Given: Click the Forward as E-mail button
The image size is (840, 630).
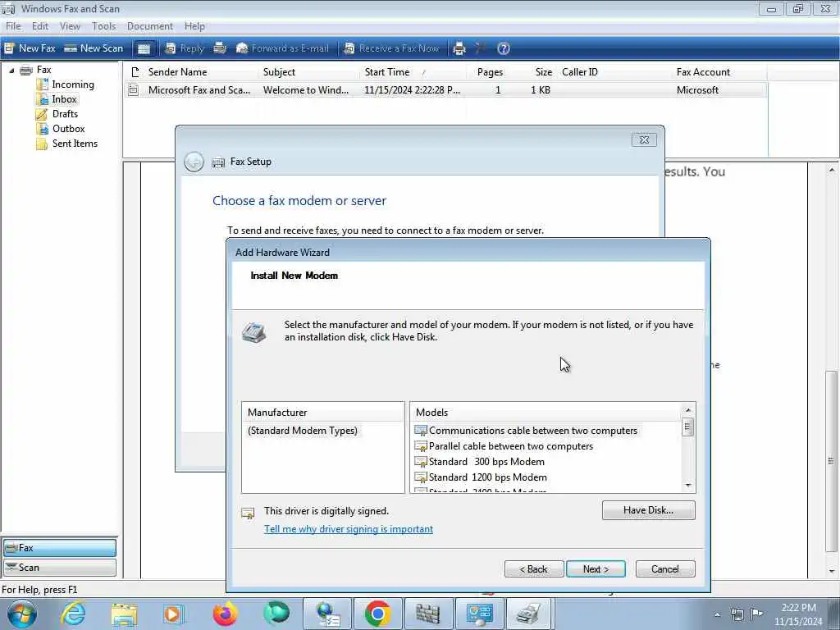Looking at the screenshot, I should (282, 48).
